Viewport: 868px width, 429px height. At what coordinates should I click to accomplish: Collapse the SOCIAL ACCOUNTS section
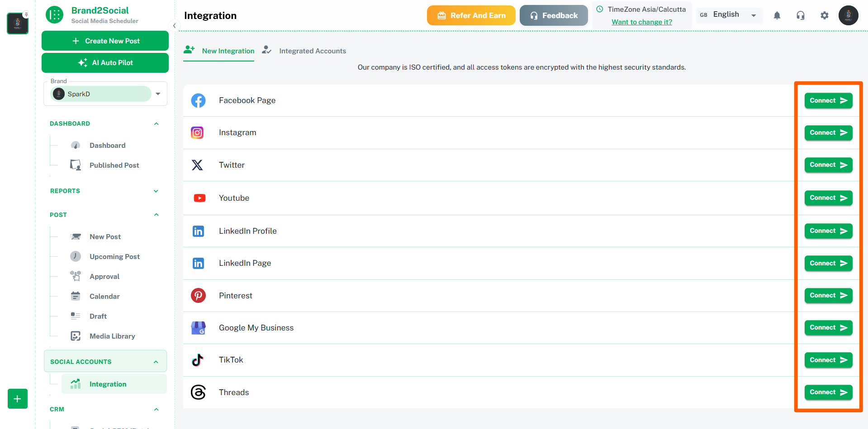tap(156, 362)
